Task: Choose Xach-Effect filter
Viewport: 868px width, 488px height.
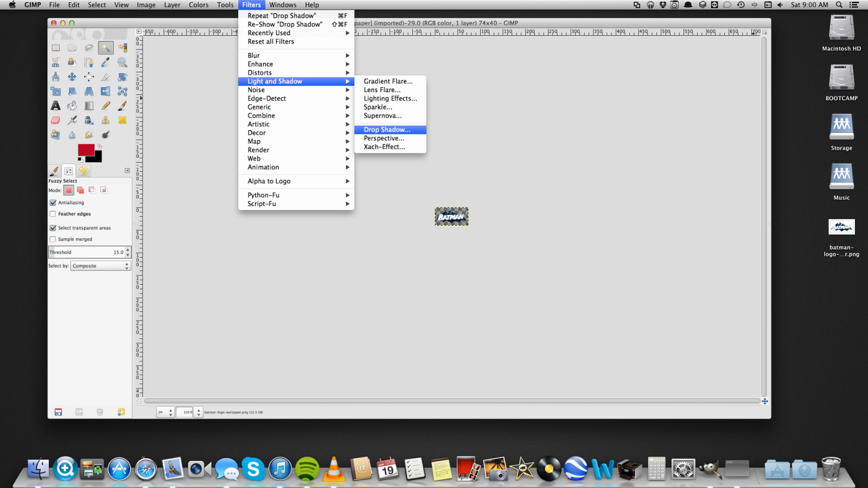Action: (390, 147)
